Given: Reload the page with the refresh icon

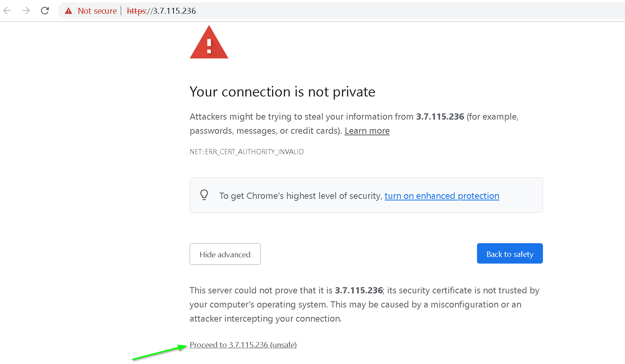Looking at the screenshot, I should click(x=45, y=11).
